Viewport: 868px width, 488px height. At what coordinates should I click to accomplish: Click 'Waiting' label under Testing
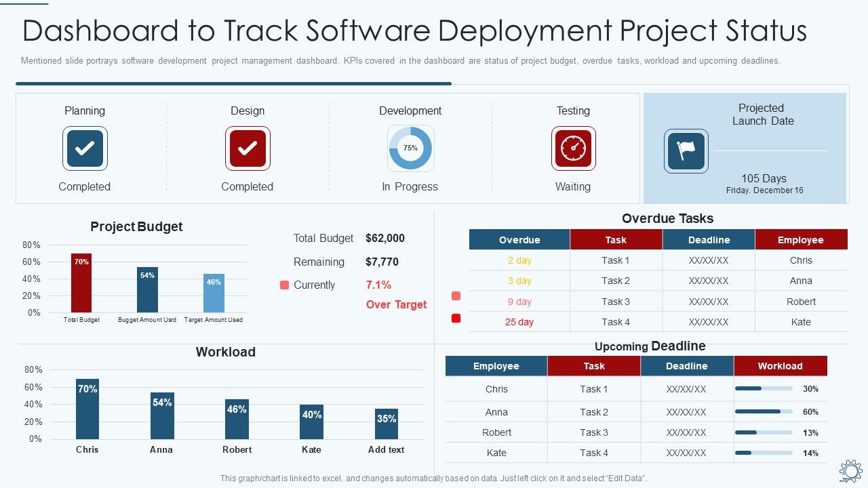573,186
